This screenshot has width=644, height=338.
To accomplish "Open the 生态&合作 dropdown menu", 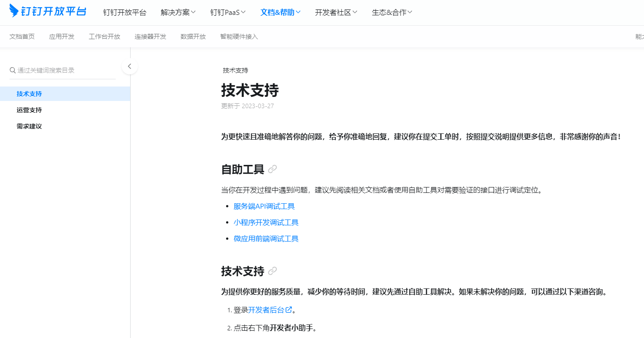I will pos(392,13).
